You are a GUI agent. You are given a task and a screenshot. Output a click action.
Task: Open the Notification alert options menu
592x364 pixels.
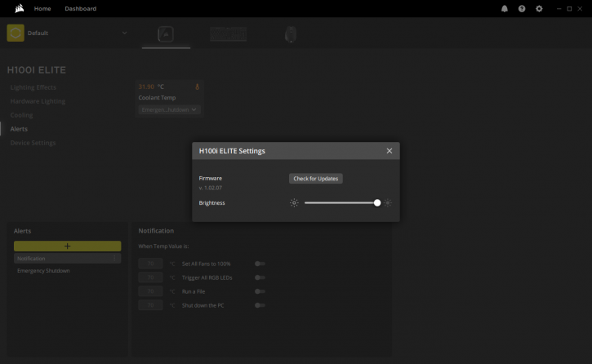114,259
